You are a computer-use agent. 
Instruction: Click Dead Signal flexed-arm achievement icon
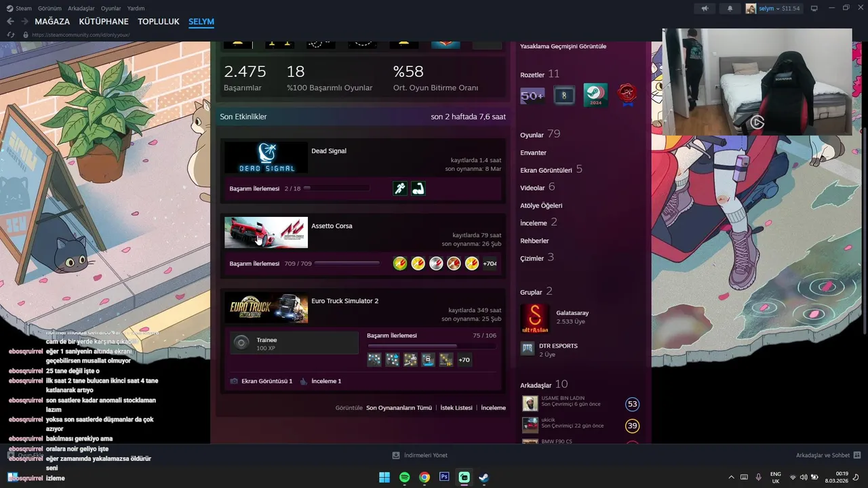pos(418,188)
